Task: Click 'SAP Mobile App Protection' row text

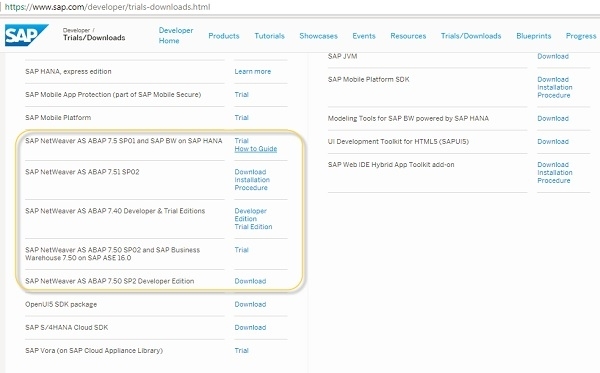Action: tap(113, 94)
